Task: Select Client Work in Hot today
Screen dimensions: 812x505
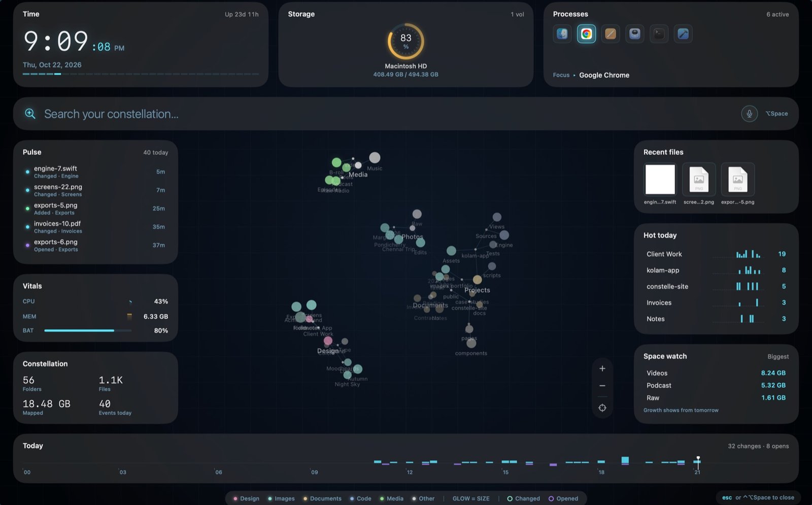Action: point(716,254)
